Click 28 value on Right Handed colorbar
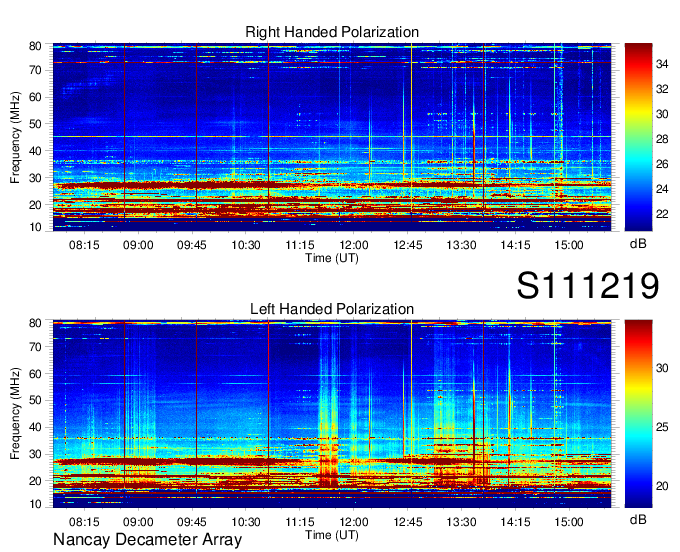 (x=662, y=139)
